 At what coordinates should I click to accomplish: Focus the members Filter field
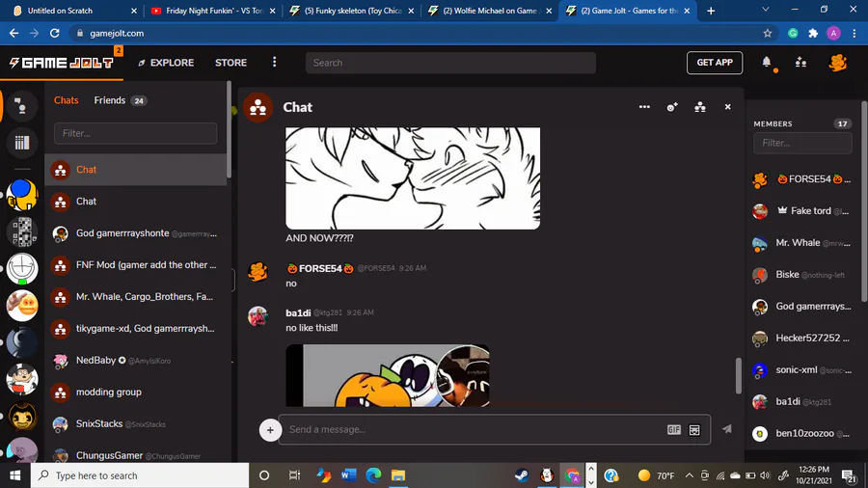pos(802,143)
